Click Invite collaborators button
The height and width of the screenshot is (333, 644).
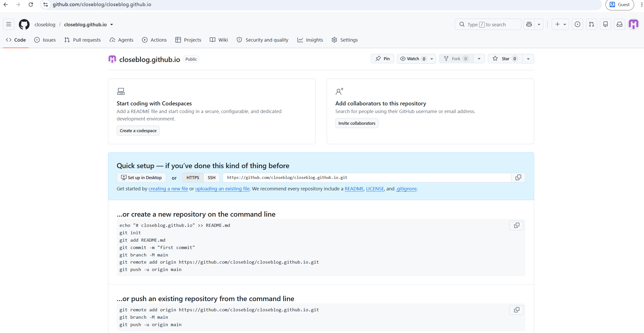click(x=357, y=123)
